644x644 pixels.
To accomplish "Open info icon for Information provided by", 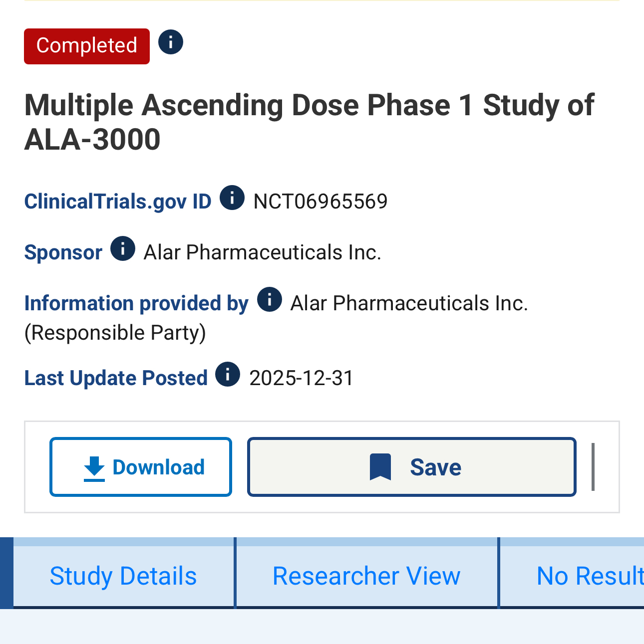I will [270, 299].
